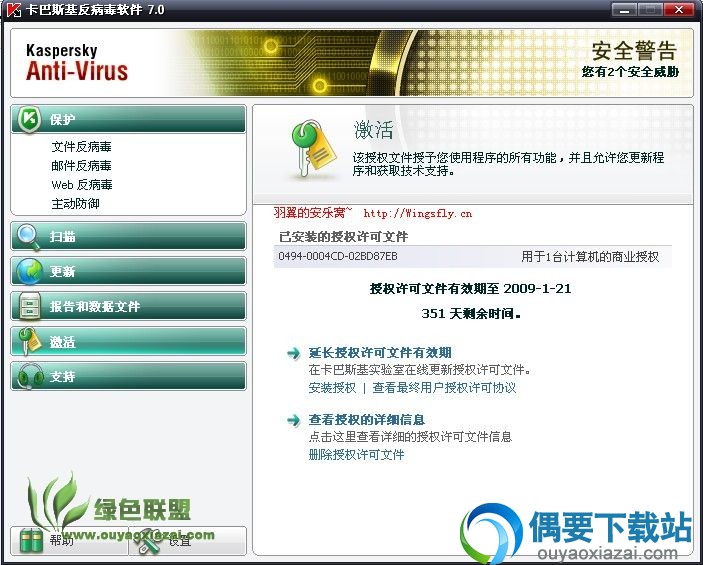Click the large key-and-tag activation image
The width and height of the screenshot is (703, 565).
pos(313,149)
